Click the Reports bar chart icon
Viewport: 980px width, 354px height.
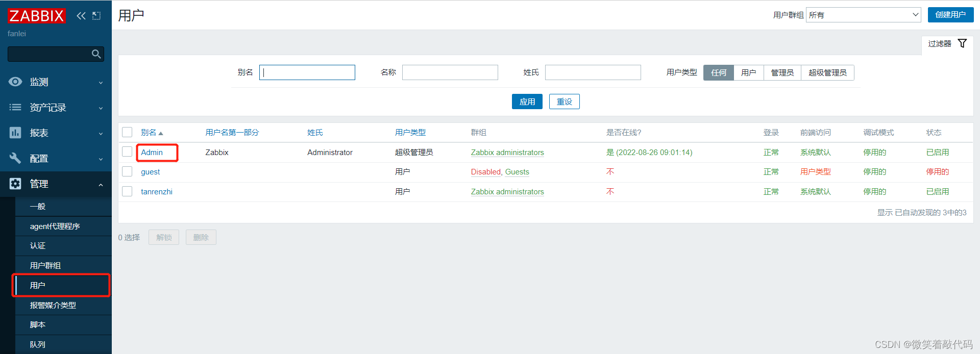click(15, 133)
